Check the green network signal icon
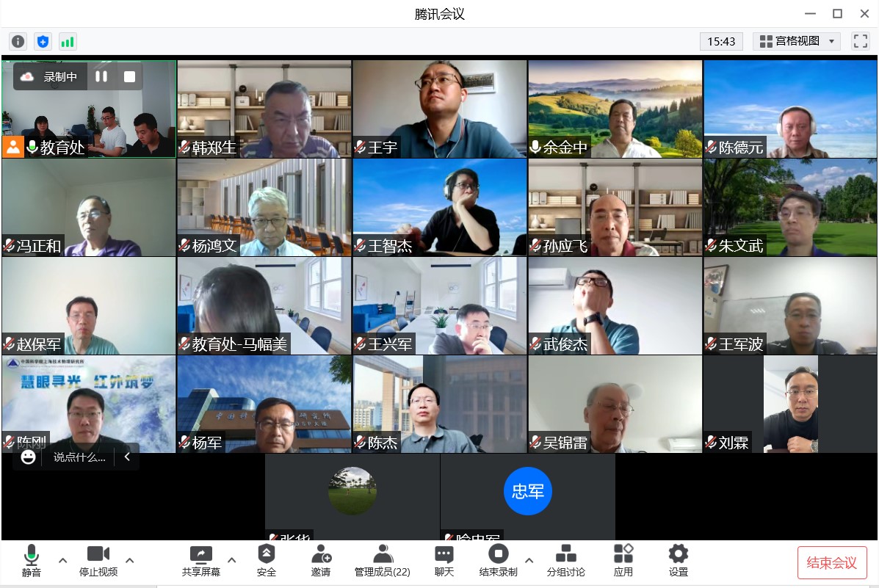This screenshot has height=588, width=879. [68, 42]
